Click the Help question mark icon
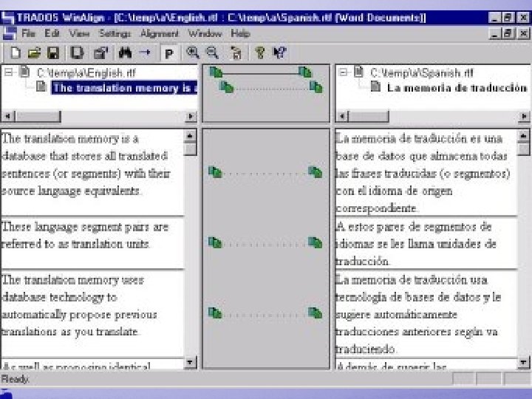 pos(260,52)
